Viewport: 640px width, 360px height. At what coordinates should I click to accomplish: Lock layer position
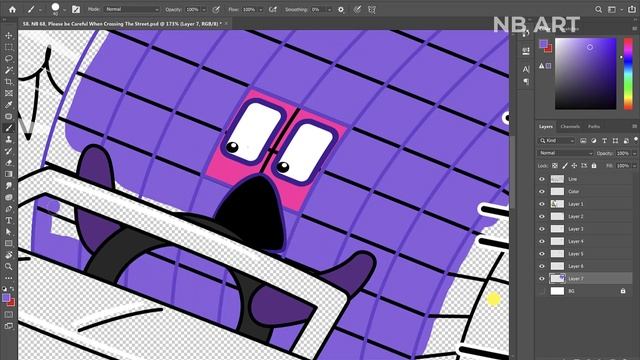click(x=574, y=166)
